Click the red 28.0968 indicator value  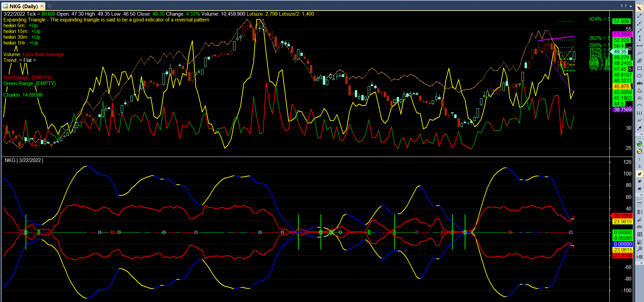click(622, 216)
